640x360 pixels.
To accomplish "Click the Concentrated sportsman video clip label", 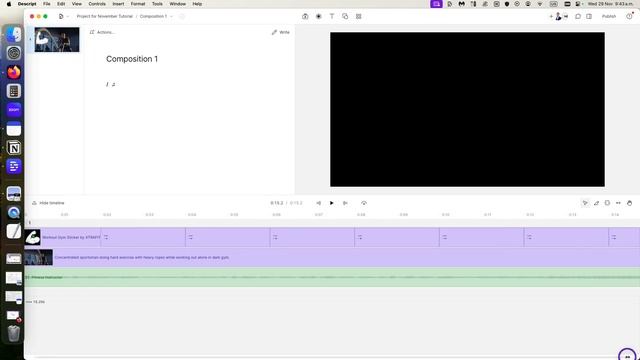I will (x=142, y=258).
